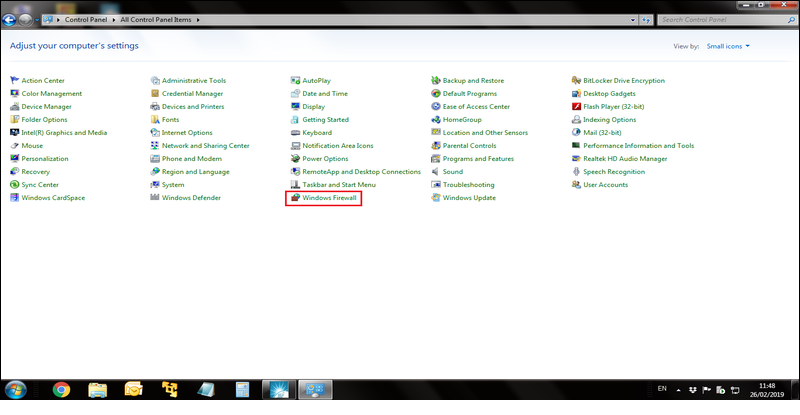Screen dimensions: 800x415
Task: Go back with the Back arrow button
Action: pos(9,20)
